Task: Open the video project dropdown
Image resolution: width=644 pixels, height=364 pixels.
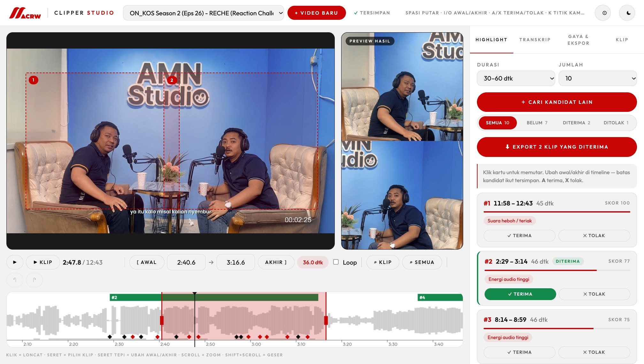Action: click(203, 13)
